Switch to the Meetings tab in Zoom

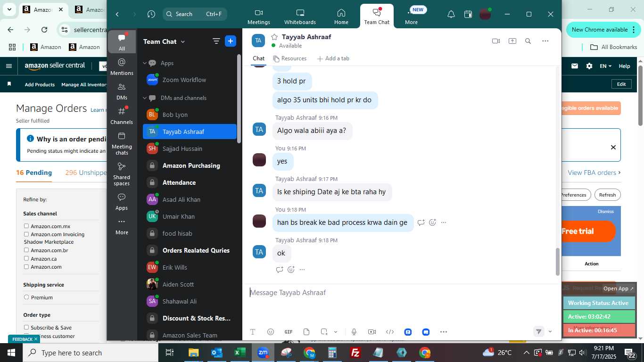pyautogui.click(x=259, y=16)
